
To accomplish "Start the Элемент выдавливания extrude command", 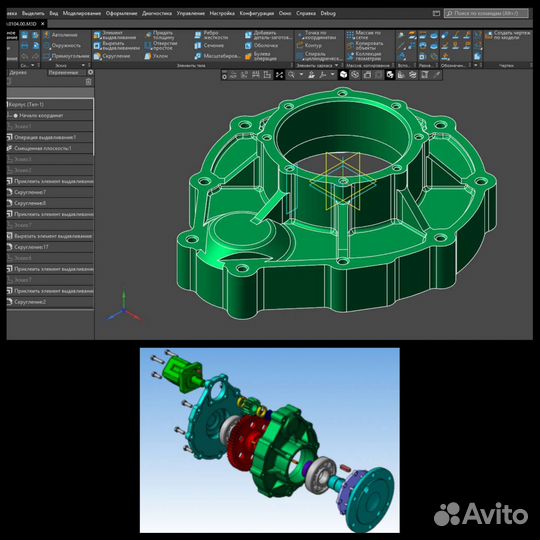I will 115,35.
